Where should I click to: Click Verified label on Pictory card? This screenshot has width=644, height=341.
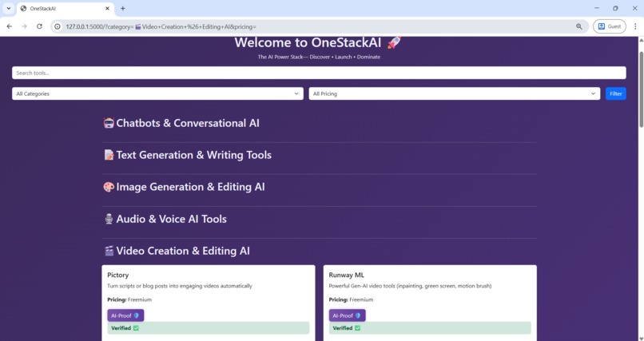click(x=121, y=328)
